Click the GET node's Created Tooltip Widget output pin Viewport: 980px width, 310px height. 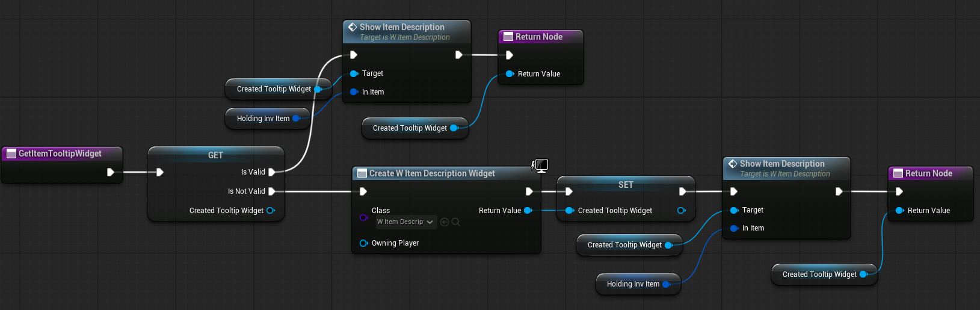click(x=271, y=211)
